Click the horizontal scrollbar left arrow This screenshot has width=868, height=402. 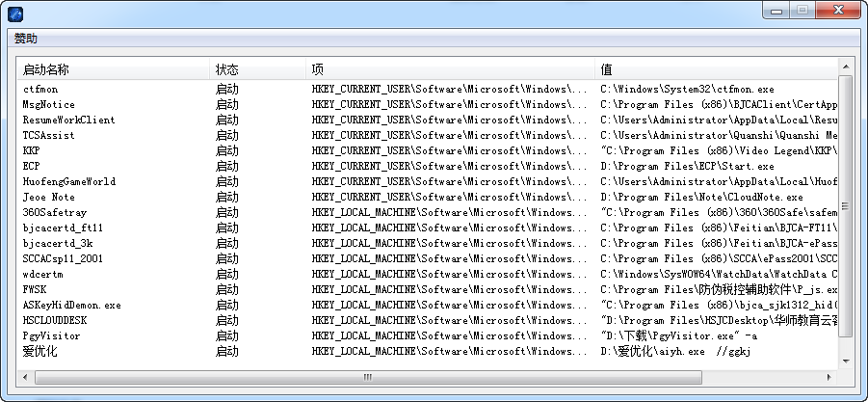tap(25, 377)
